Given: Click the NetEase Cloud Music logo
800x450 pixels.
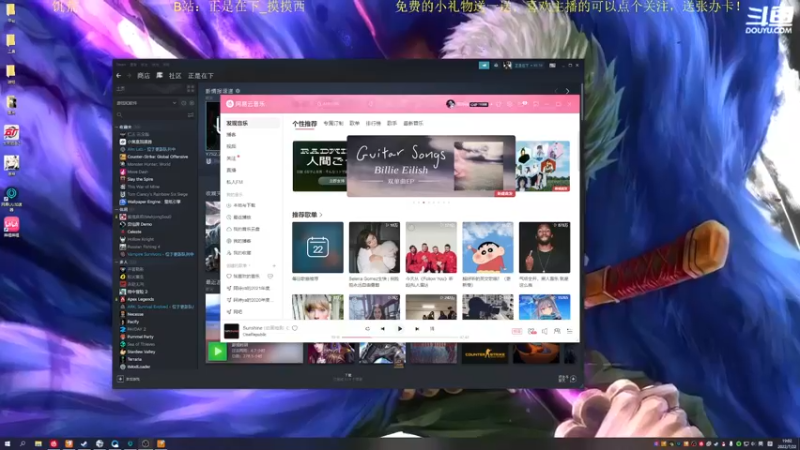Looking at the screenshot, I should click(246, 104).
